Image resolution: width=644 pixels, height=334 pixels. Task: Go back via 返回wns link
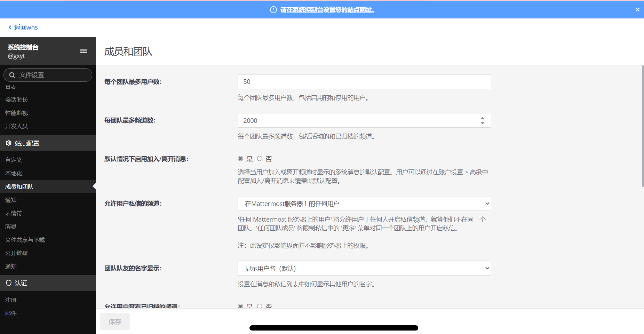26,27
